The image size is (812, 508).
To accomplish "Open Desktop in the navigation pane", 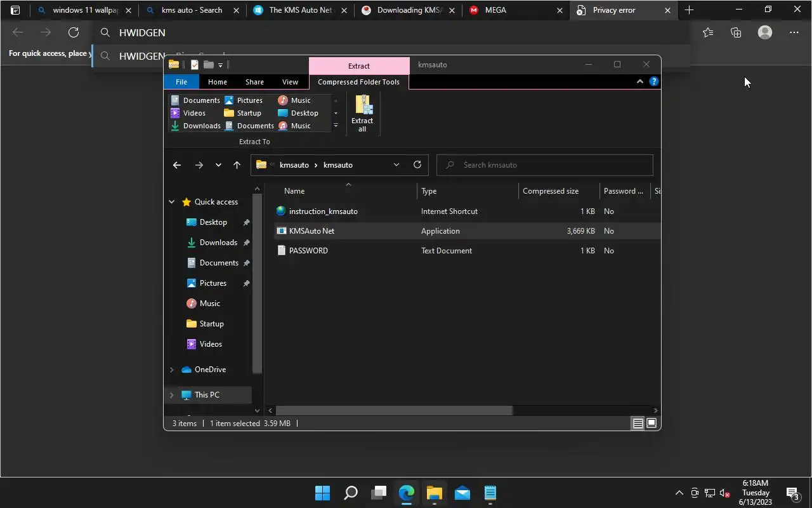I will (213, 222).
